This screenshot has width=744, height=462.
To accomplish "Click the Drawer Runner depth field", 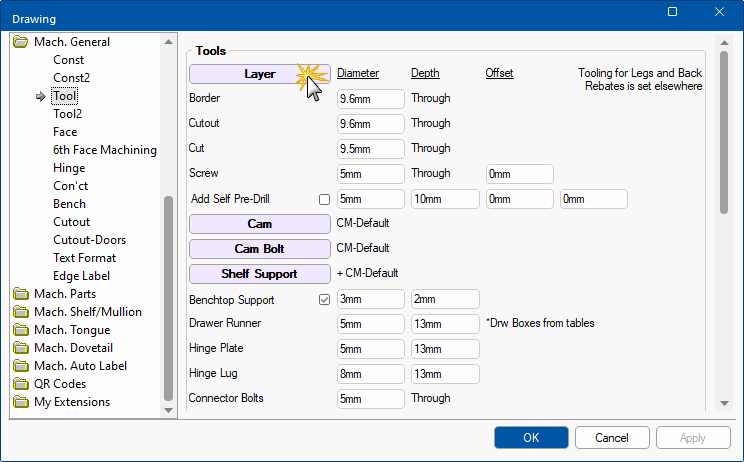I will tap(444, 324).
